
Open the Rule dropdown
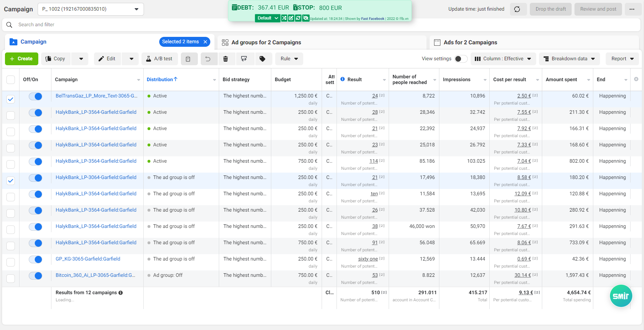coord(289,59)
